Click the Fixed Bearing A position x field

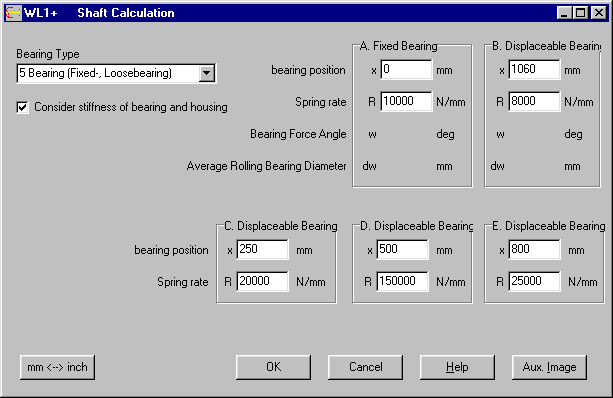coord(406,70)
